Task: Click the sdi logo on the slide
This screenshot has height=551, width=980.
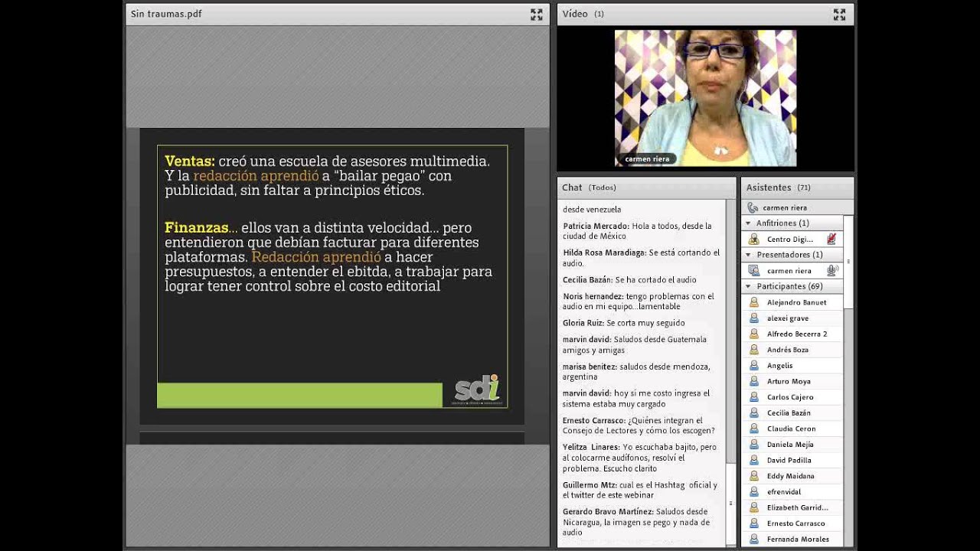Action: coord(476,390)
